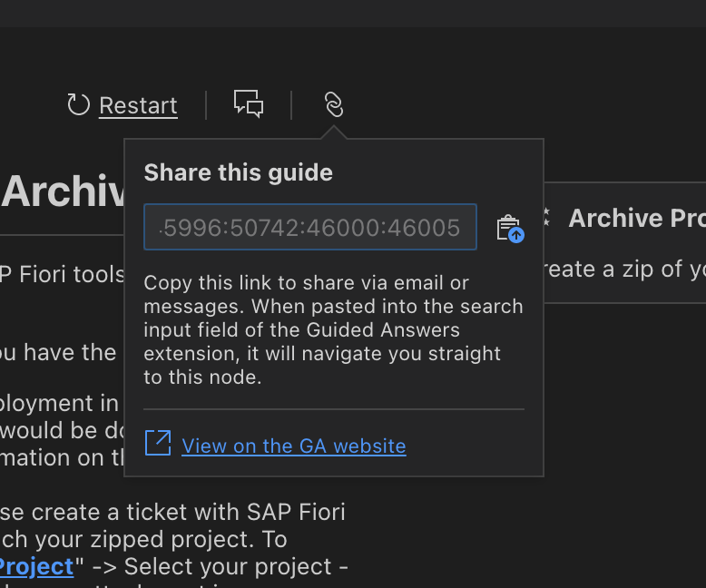Image resolution: width=706 pixels, height=588 pixels.
Task: Click the Restart link
Action: click(x=138, y=106)
